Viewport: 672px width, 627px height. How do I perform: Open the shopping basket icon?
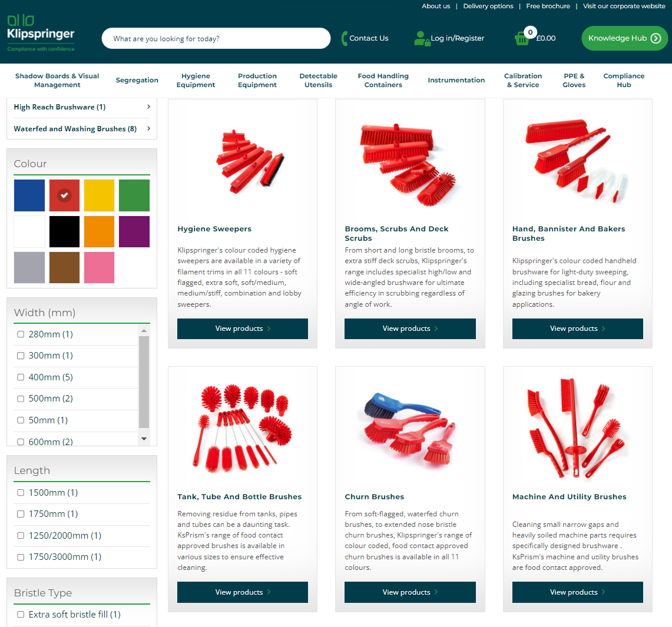coord(522,38)
